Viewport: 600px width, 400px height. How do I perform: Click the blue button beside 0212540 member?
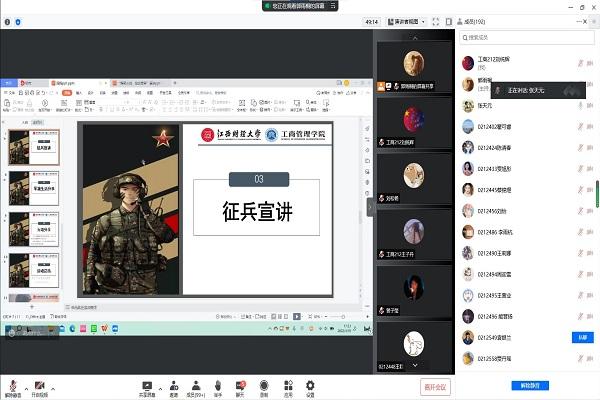click(x=582, y=337)
